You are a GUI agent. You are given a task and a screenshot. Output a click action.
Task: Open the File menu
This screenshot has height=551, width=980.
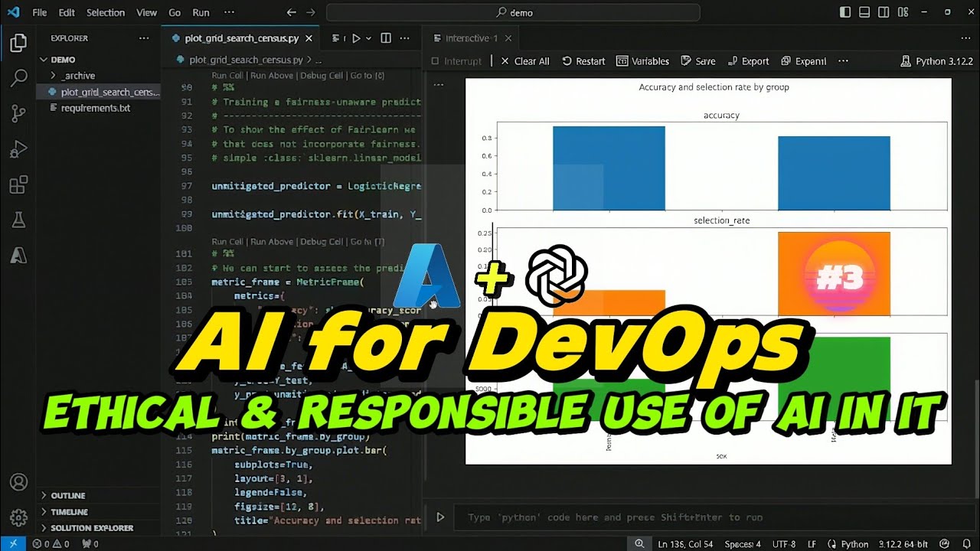[x=40, y=12]
